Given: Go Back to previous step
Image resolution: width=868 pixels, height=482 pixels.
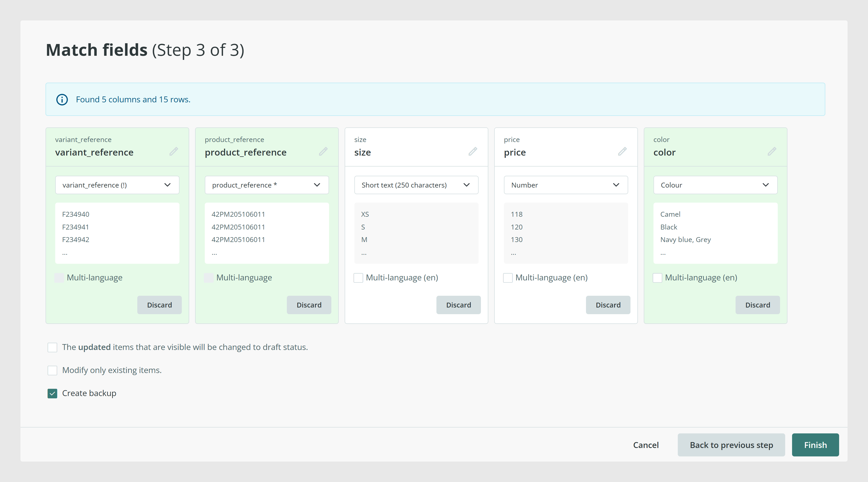Looking at the screenshot, I should point(731,445).
